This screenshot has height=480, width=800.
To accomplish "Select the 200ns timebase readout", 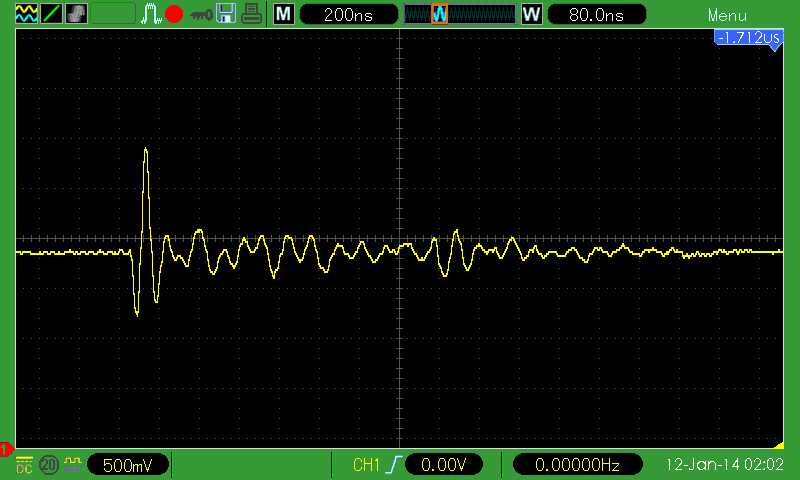I will [349, 14].
